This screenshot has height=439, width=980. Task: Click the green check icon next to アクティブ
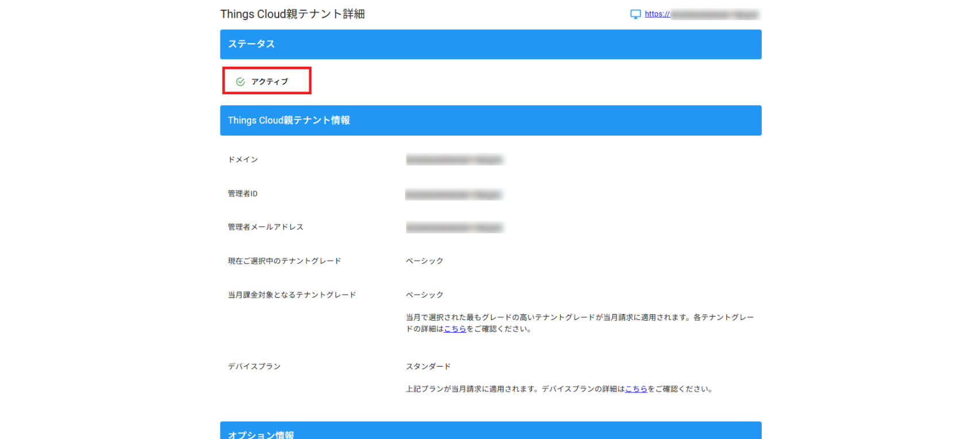(x=240, y=82)
